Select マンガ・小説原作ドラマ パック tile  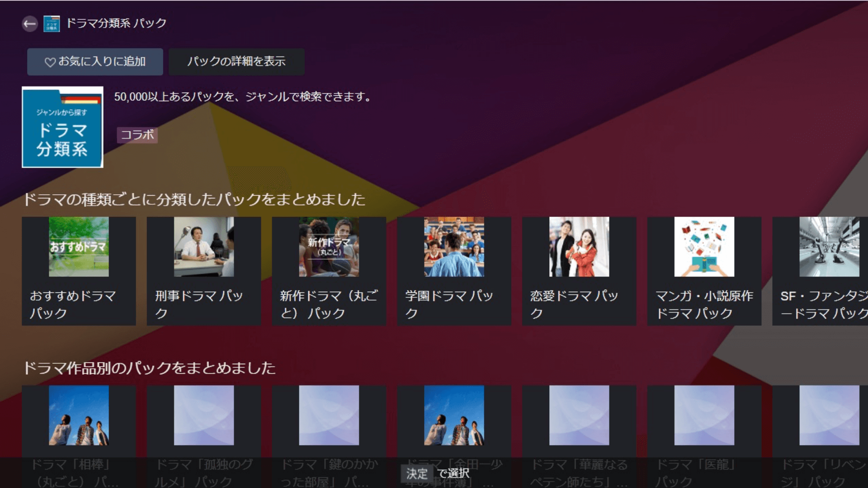tap(704, 271)
